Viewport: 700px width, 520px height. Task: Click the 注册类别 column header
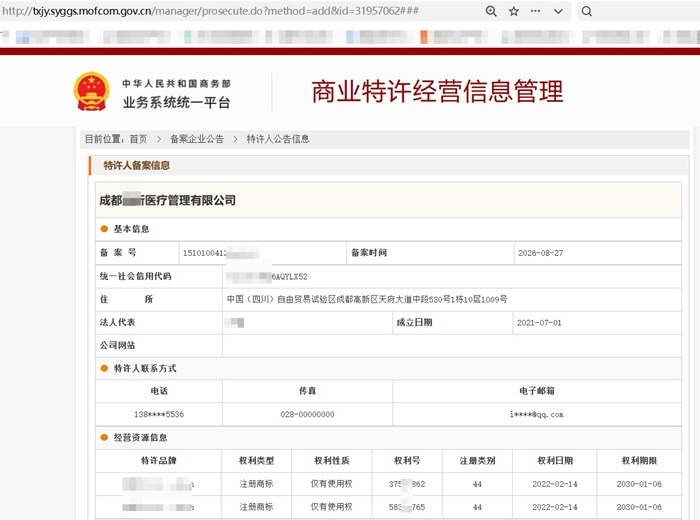[477, 461]
